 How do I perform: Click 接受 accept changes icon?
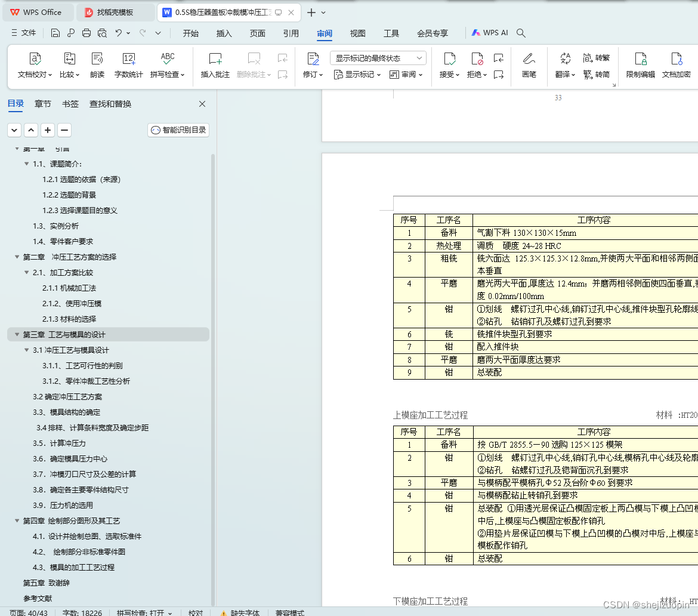pos(450,58)
